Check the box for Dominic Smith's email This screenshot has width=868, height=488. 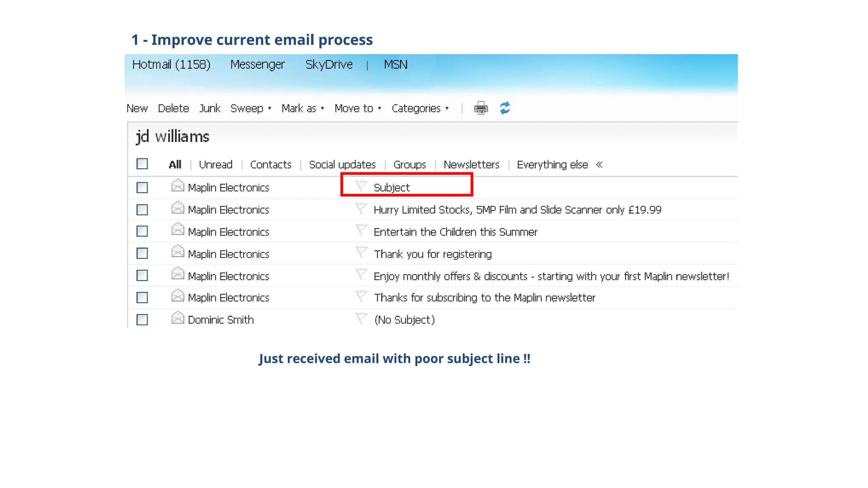click(142, 319)
